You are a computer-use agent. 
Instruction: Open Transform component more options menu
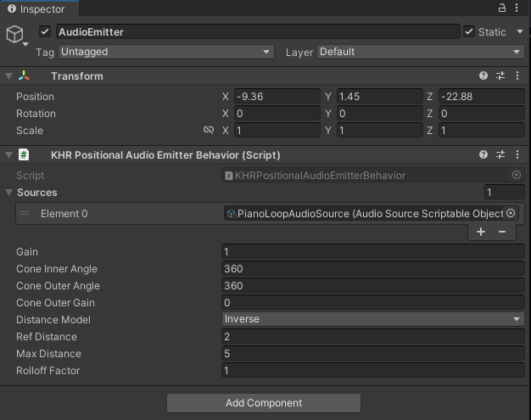[x=517, y=76]
